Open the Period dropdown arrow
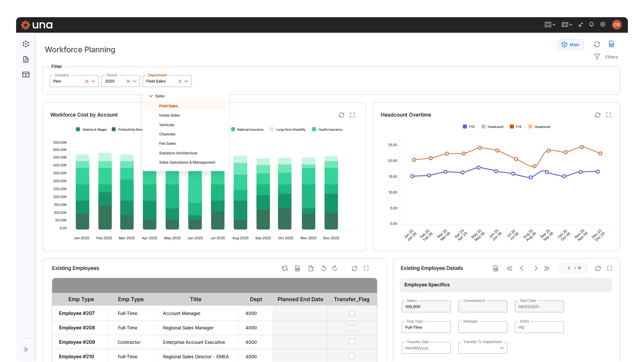 pyautogui.click(x=135, y=81)
